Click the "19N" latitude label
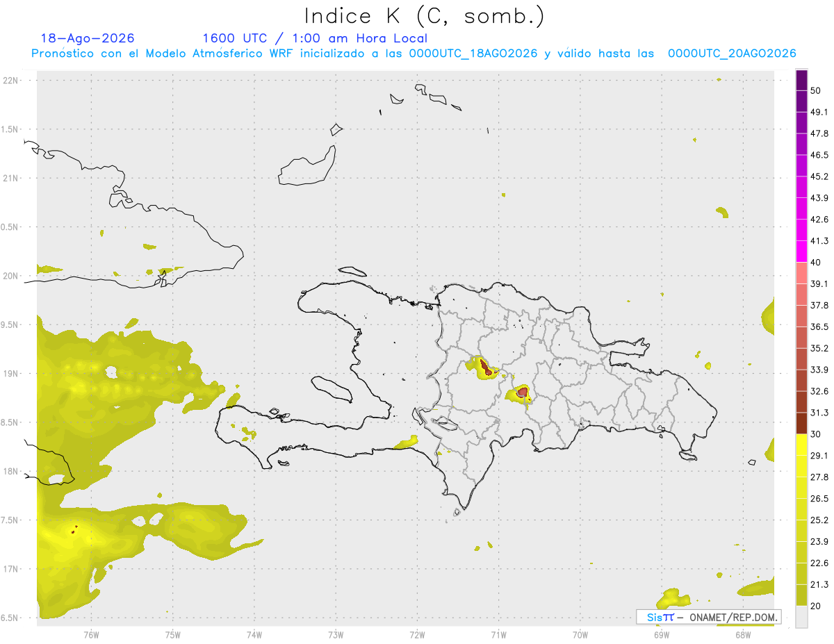The width and height of the screenshot is (834, 644). 10,374
